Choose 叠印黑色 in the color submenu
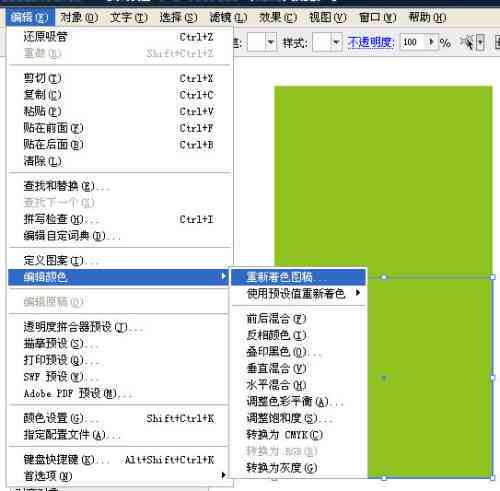This screenshot has width=500, height=491. point(299,352)
